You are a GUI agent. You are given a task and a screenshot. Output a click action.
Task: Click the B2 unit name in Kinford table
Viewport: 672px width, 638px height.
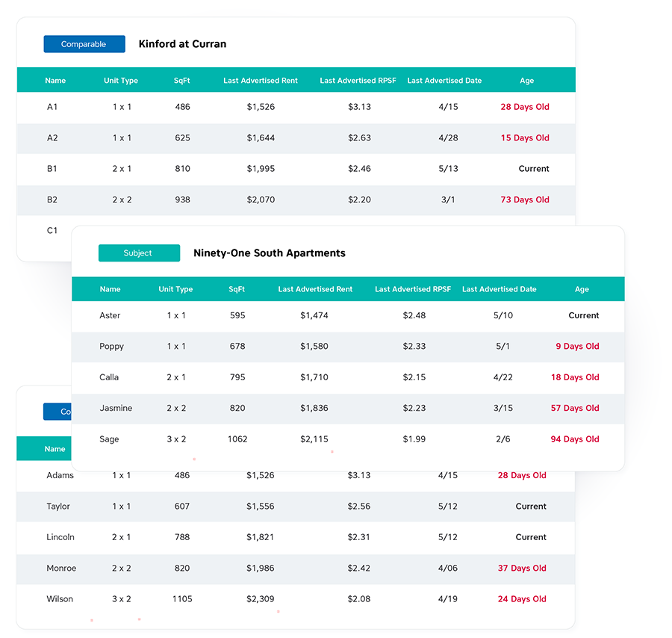coord(52,199)
